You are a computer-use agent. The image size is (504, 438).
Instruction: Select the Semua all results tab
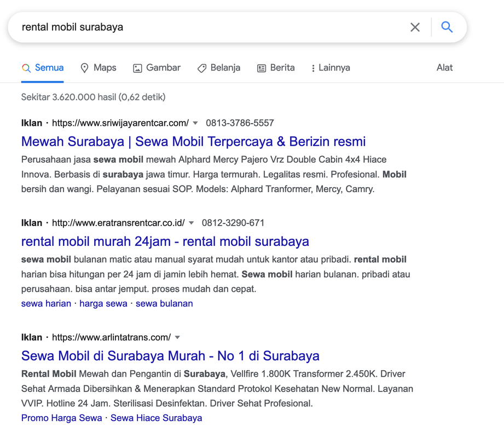[43, 68]
